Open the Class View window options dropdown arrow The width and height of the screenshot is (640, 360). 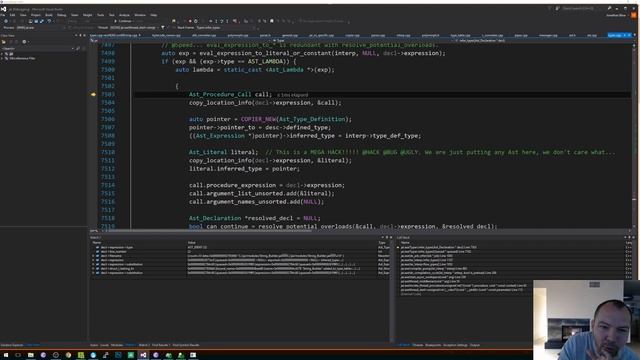click(x=76, y=36)
